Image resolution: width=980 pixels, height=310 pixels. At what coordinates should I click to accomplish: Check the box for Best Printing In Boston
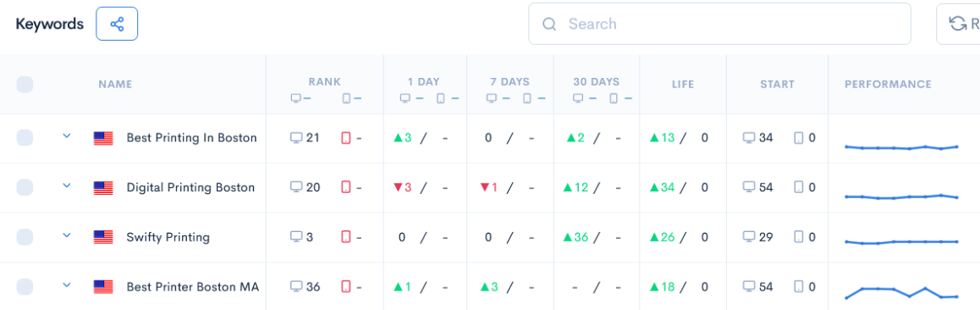click(x=25, y=137)
